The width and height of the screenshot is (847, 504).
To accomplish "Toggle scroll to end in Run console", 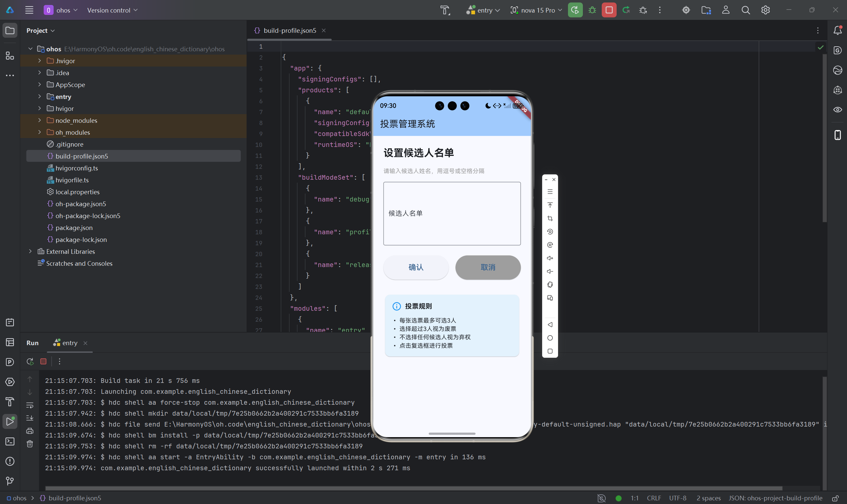I will pos(30,418).
